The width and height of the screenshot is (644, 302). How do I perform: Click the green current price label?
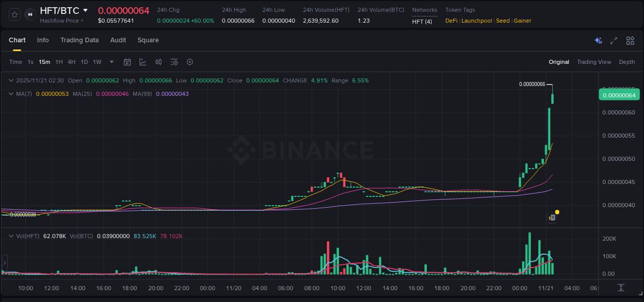(x=619, y=95)
